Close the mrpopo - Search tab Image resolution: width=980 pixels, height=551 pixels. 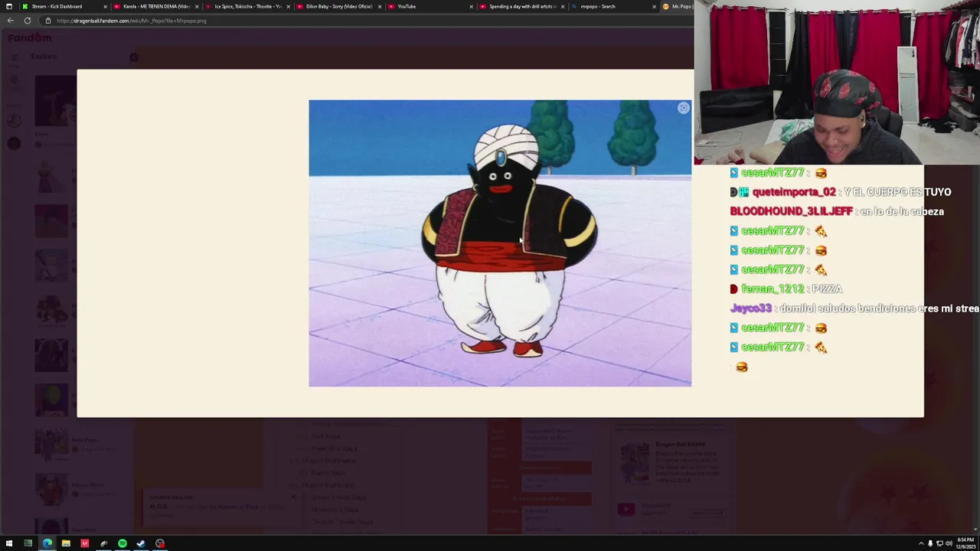(654, 7)
